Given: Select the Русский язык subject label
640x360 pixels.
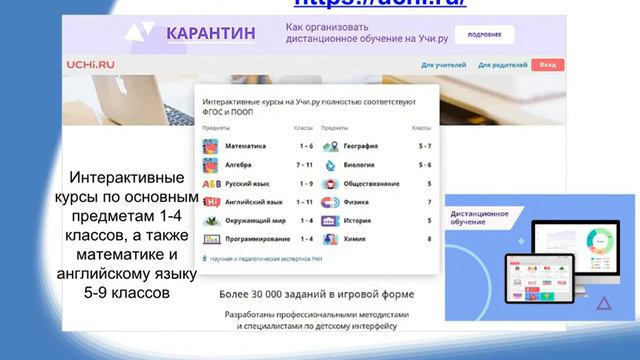Looking at the screenshot, I should pyautogui.click(x=247, y=184).
